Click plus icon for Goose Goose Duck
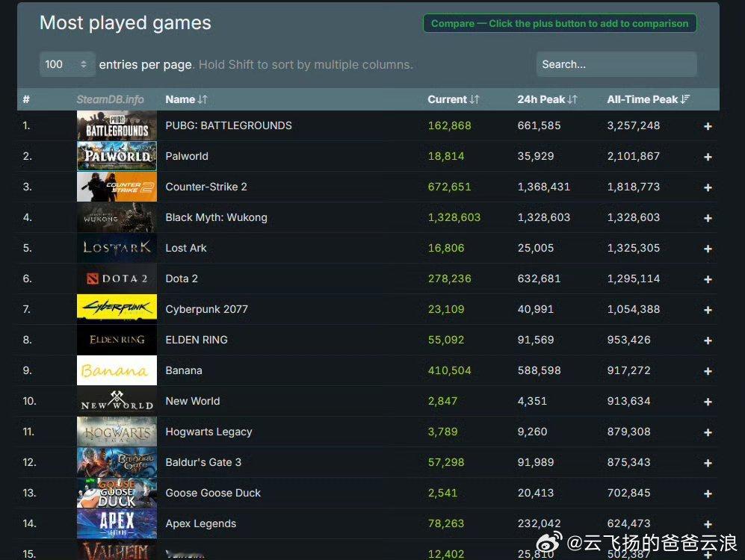The width and height of the screenshot is (745, 560). coord(708,494)
